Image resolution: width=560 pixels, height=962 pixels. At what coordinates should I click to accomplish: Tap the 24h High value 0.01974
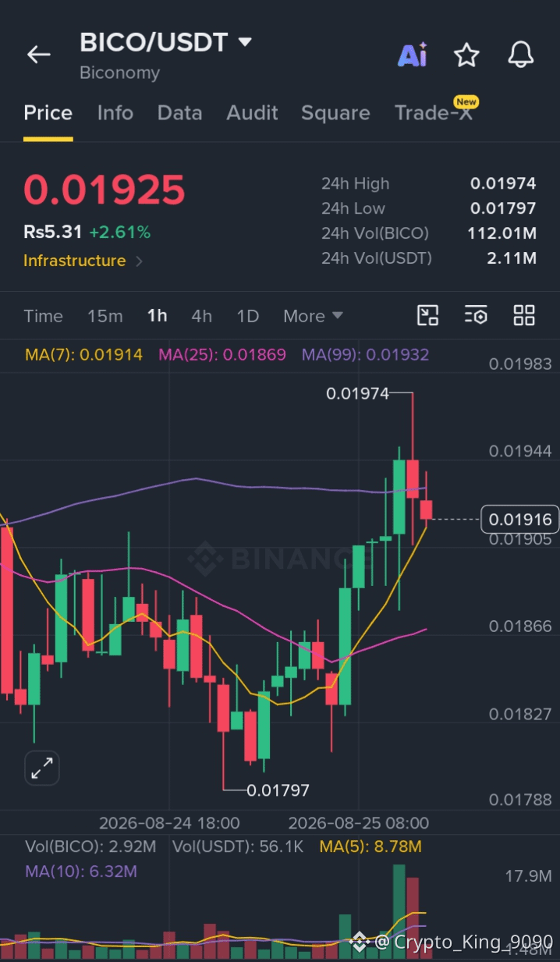click(x=503, y=183)
